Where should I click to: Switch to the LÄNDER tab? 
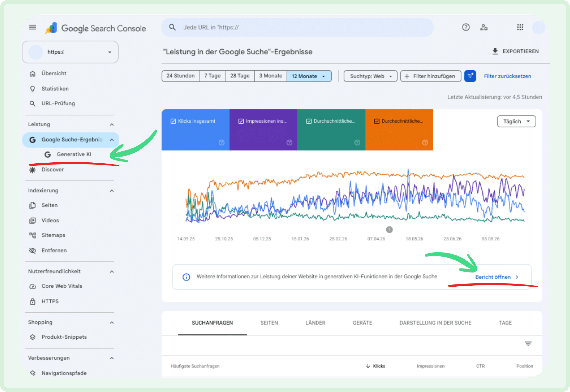click(316, 323)
